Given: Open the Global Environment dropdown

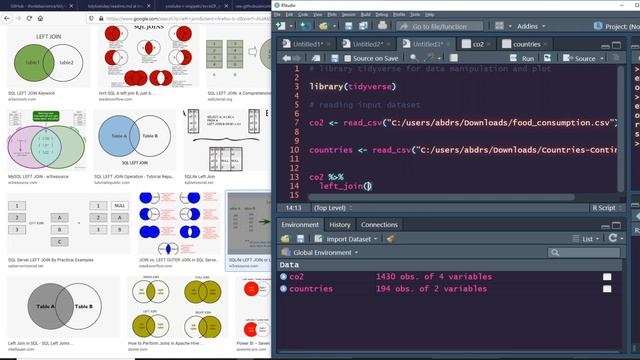Looking at the screenshot, I should click(320, 252).
